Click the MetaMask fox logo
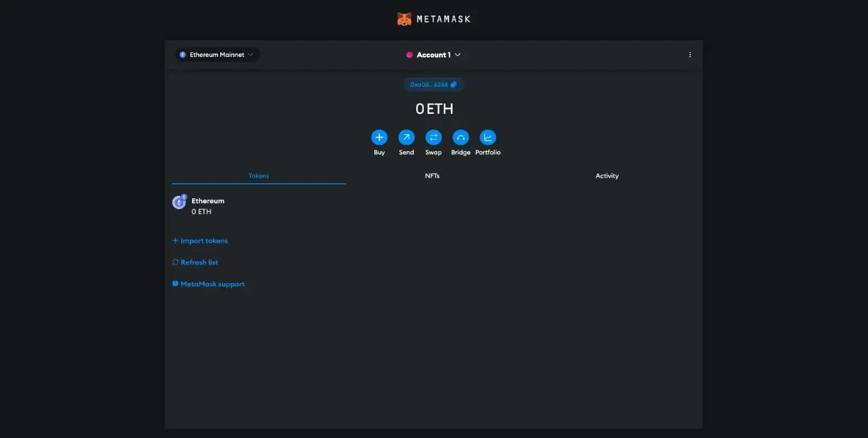The image size is (868, 438). [x=404, y=19]
